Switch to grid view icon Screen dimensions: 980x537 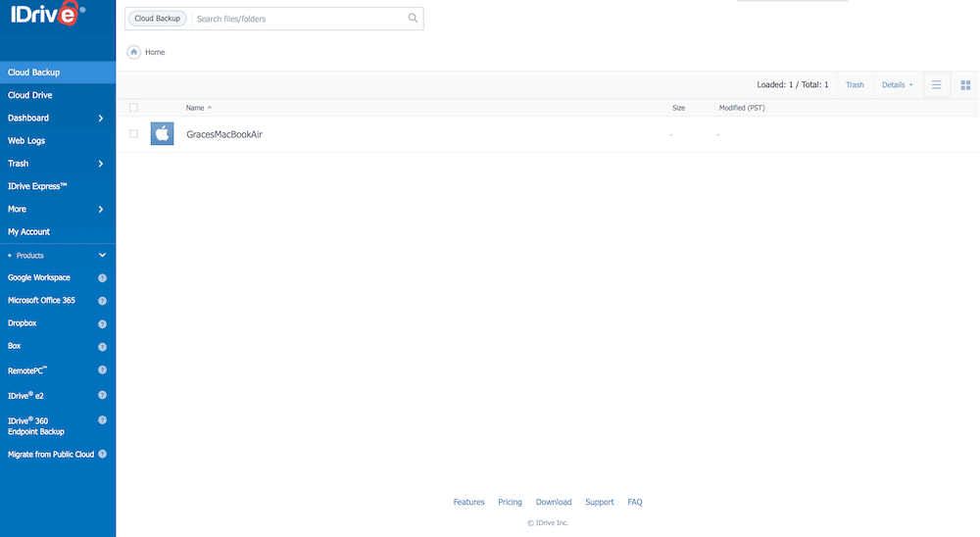pos(965,85)
